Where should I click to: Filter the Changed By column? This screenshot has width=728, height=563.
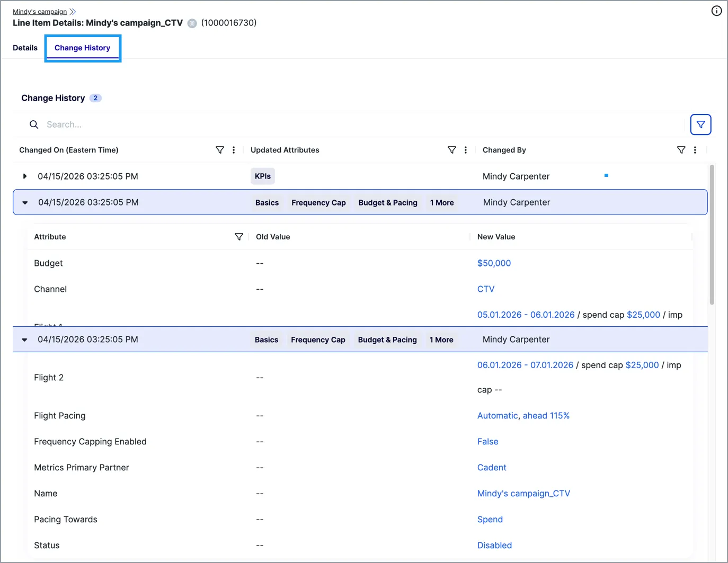(681, 150)
